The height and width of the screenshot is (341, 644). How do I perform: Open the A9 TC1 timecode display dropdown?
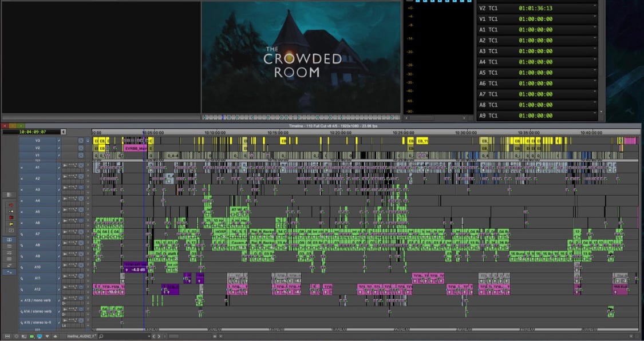(x=595, y=113)
